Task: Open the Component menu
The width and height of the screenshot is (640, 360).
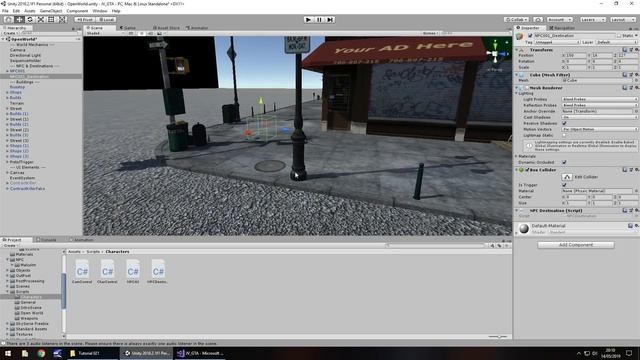Action: coord(77,11)
